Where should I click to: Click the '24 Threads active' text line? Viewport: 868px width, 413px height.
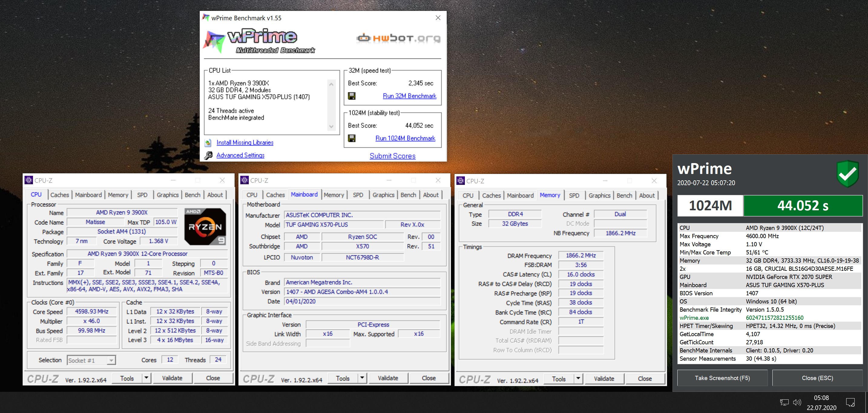pyautogui.click(x=231, y=110)
